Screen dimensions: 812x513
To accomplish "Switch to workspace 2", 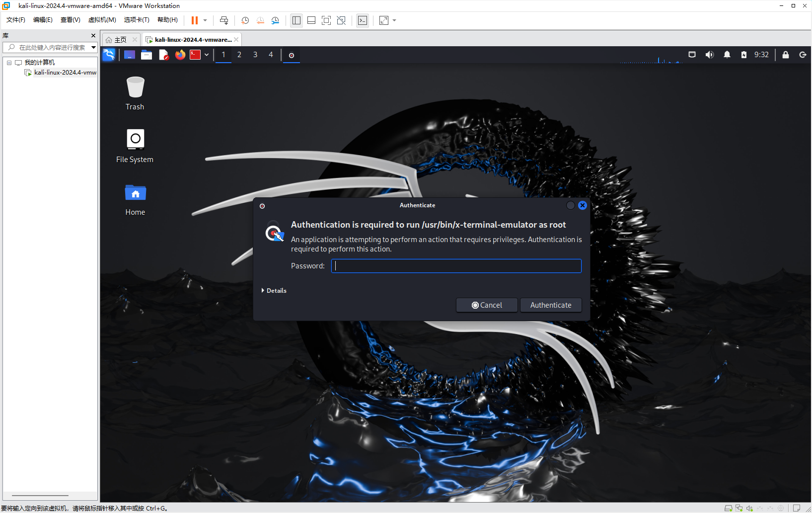I will 239,55.
